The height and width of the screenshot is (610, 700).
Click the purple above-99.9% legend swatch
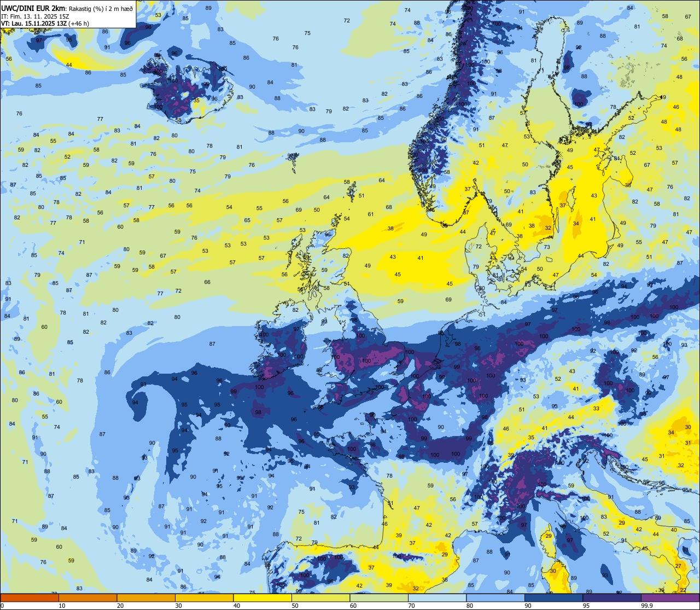point(670,598)
